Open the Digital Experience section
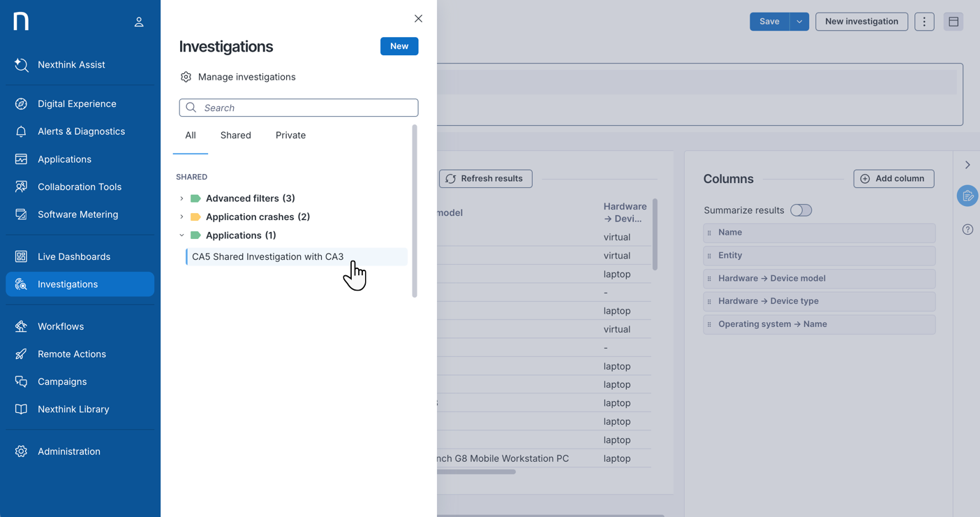The image size is (980, 517). click(77, 104)
